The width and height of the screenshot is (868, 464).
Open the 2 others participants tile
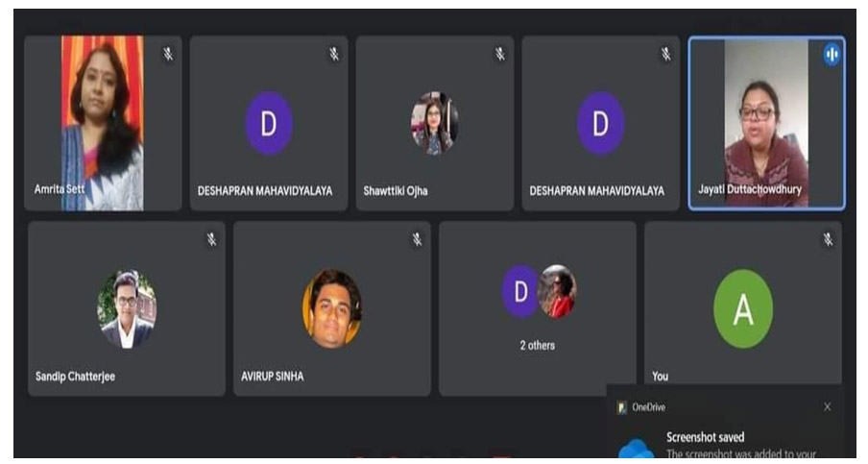coord(538,308)
